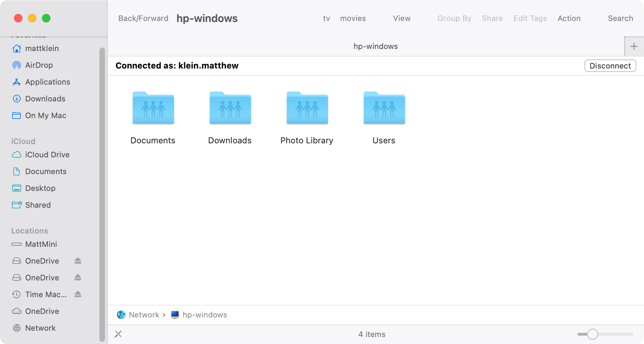This screenshot has height=344, width=644.
Task: Open the Documents shared folder
Action: pos(153,108)
